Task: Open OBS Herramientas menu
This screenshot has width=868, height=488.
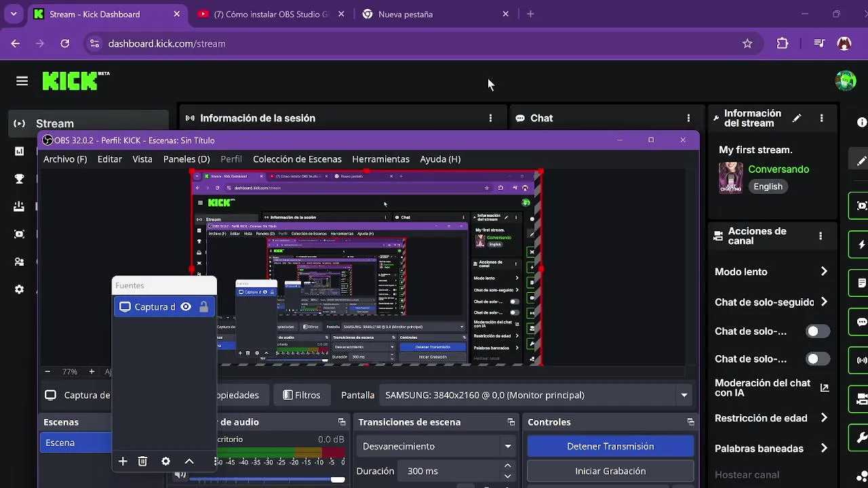Action: (381, 159)
